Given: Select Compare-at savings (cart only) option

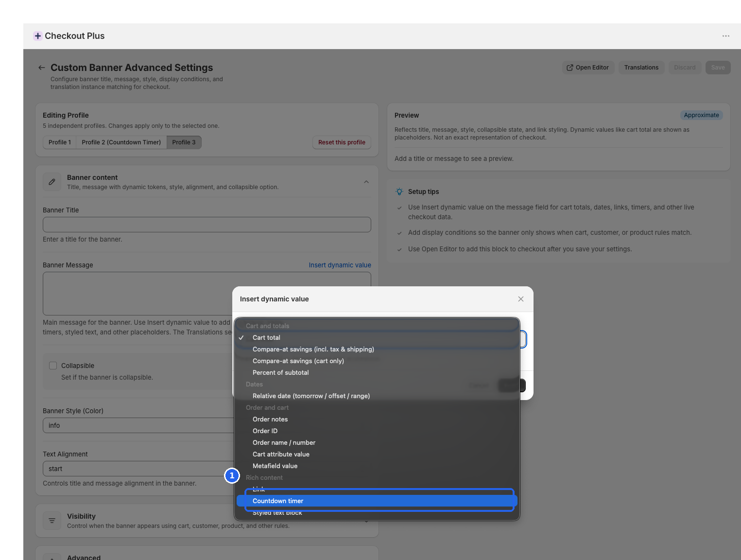Looking at the screenshot, I should tap(377, 361).
